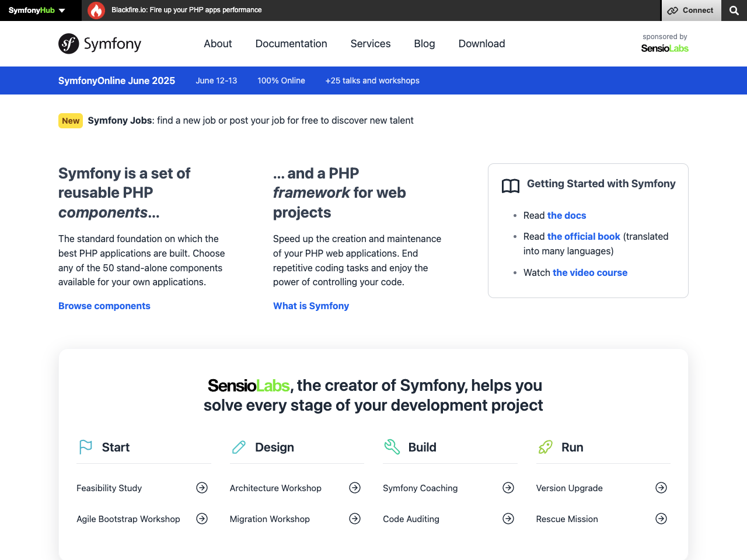Open 'the video course' link
Image resolution: width=747 pixels, height=560 pixels.
pos(590,272)
